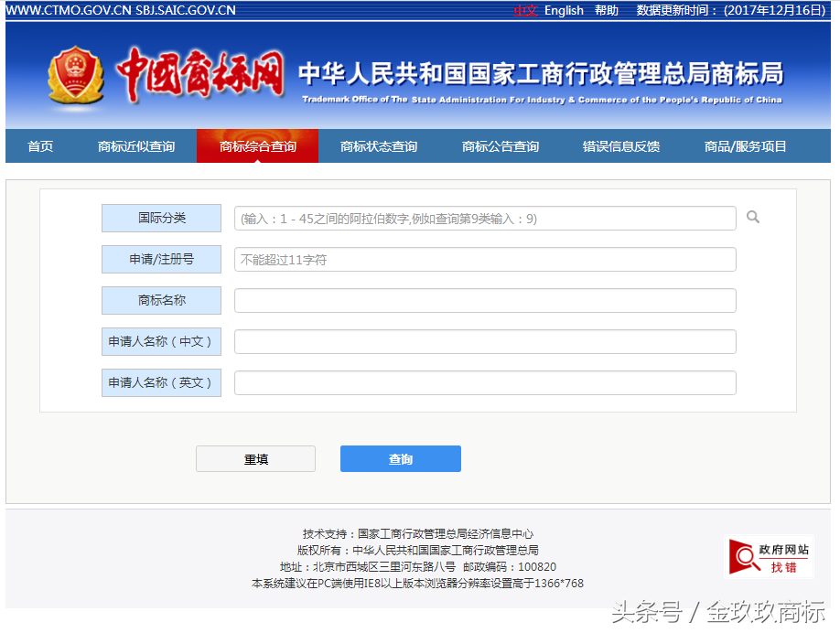Go to the 错误信息反馈 feedback section
Screen dimensions: 840x633
point(619,145)
